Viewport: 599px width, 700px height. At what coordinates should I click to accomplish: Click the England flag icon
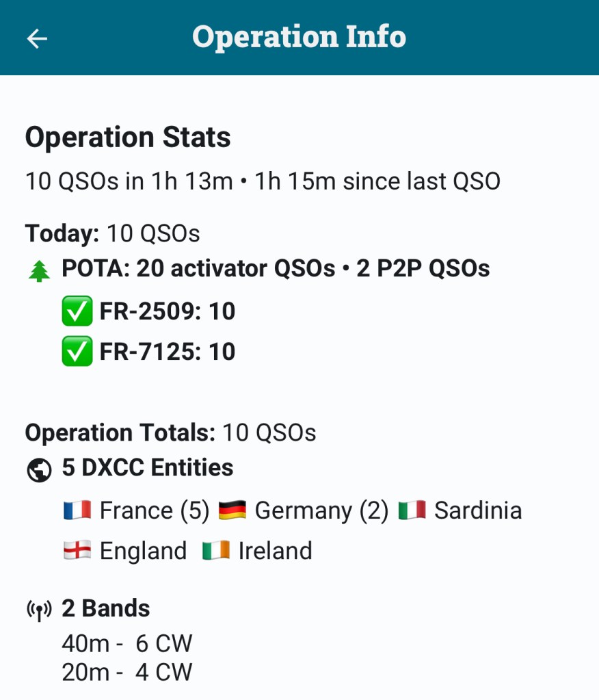[77, 551]
